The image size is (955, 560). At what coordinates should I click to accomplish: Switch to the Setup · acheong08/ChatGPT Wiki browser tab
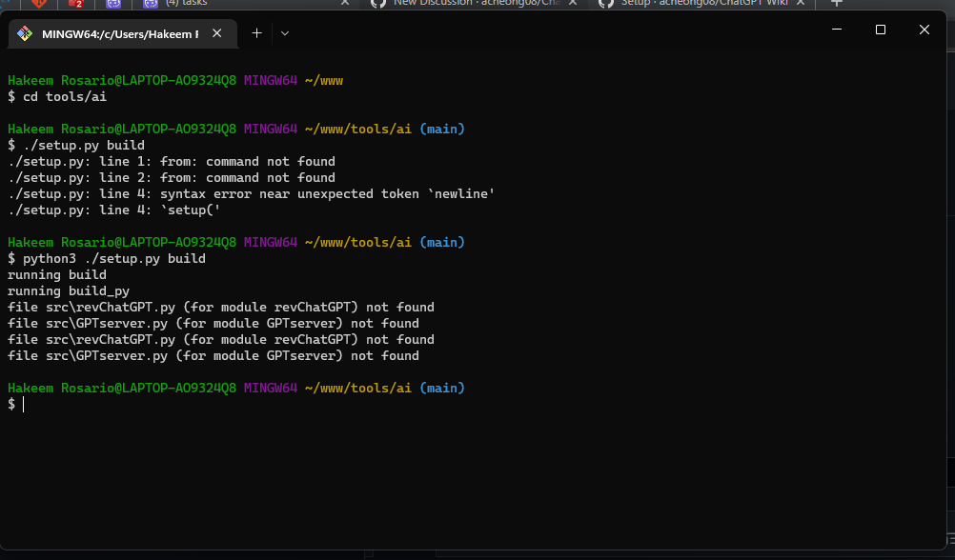point(702,3)
